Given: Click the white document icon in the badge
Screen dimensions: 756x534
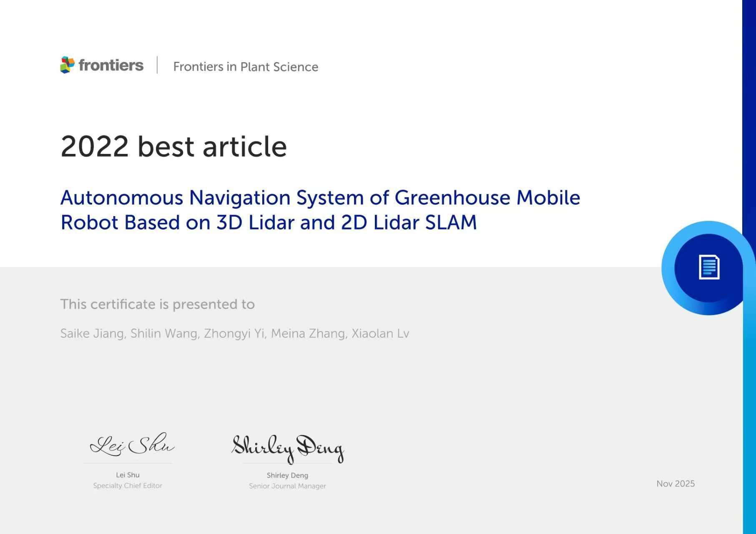Looking at the screenshot, I should (x=709, y=267).
